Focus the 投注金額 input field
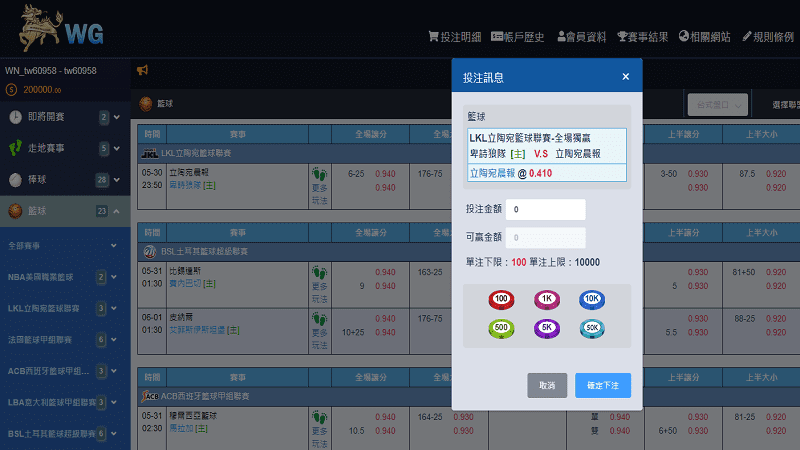The width and height of the screenshot is (800, 450). point(545,209)
